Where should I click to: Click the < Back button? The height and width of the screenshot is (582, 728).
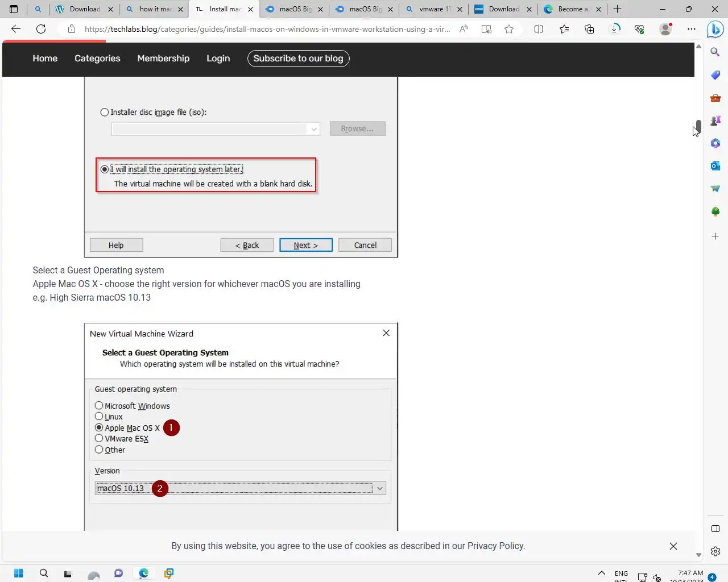(247, 246)
